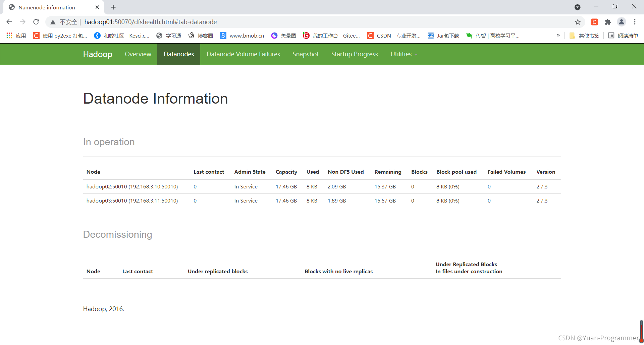The image size is (644, 345).
Task: Click the Admin State column header
Action: (x=250, y=172)
